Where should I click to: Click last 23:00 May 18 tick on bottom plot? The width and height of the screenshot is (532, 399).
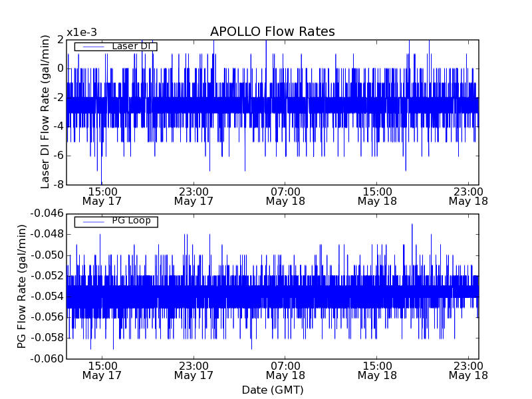tap(469, 370)
